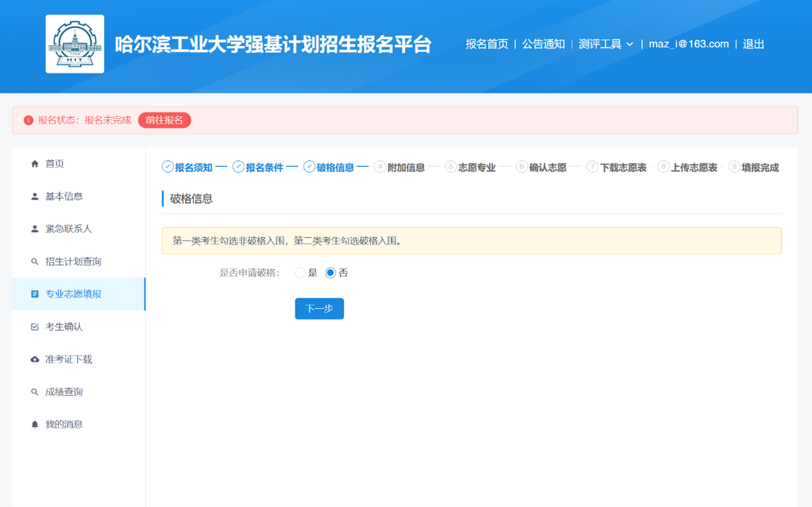Open the 测评工具 menu
Viewport: 812px width, 507px height.
click(x=606, y=44)
